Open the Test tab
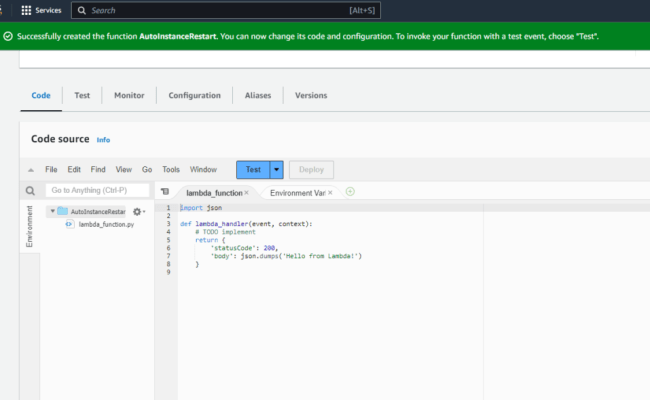 tap(82, 95)
